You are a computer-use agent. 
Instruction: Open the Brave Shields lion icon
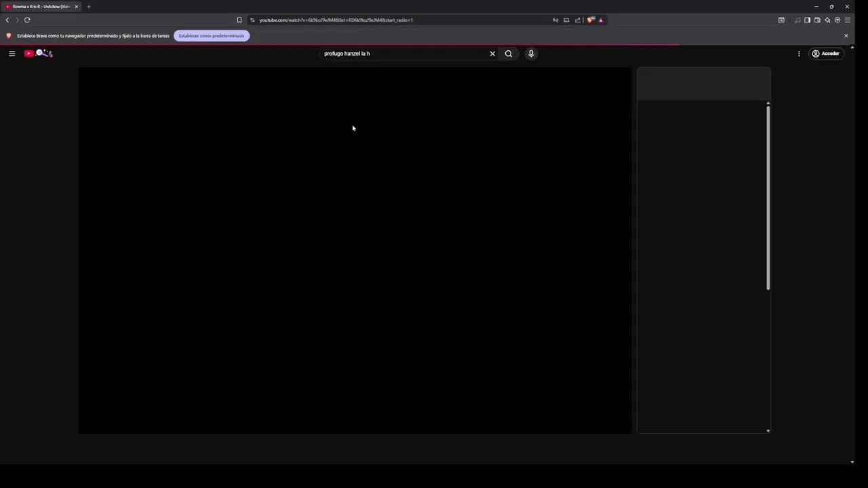(x=590, y=20)
